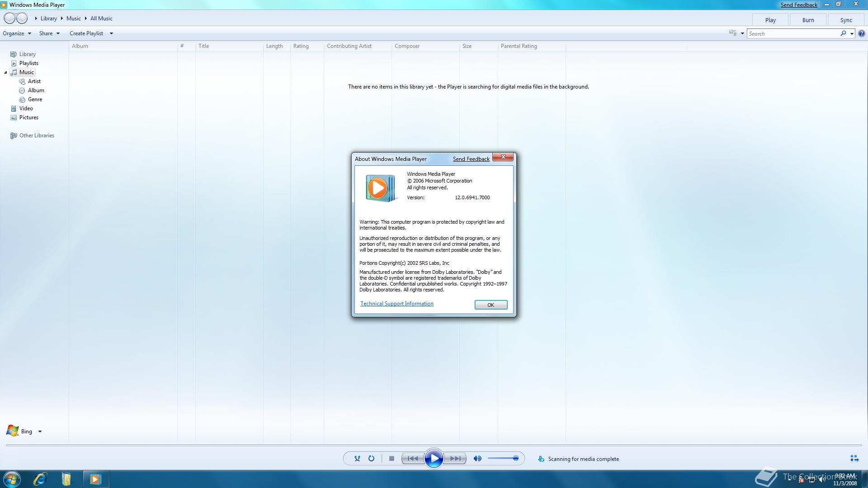
Task: Select the Library icon in navigation pane
Action: click(14, 54)
